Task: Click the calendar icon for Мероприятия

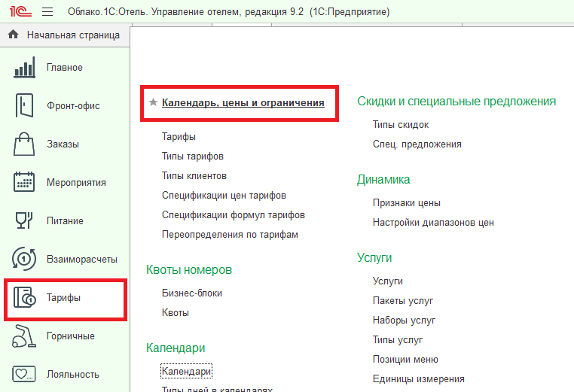Action: coord(24,182)
